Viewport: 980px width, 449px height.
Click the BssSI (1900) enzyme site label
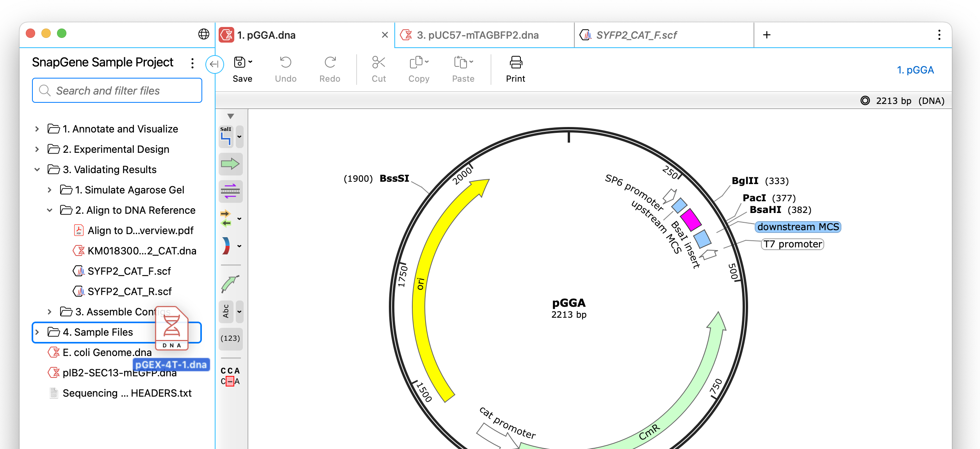coord(376,179)
